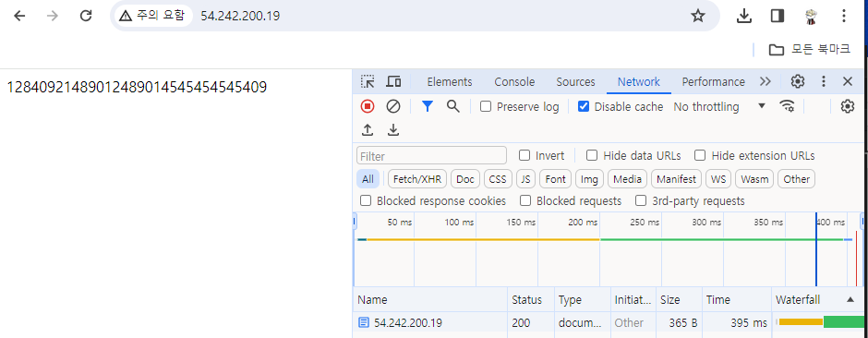Click the Waterfall column sort arrow

(x=850, y=300)
